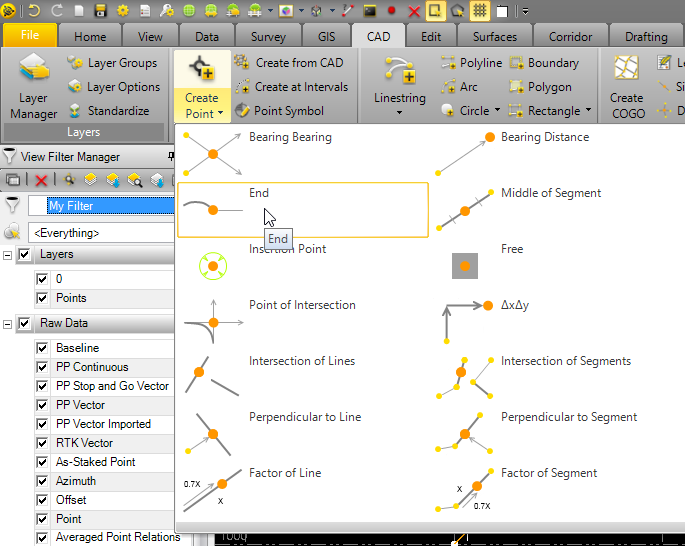Open the quick access toolbar customize arrow
This screenshot has width=685, height=546.
point(526,11)
